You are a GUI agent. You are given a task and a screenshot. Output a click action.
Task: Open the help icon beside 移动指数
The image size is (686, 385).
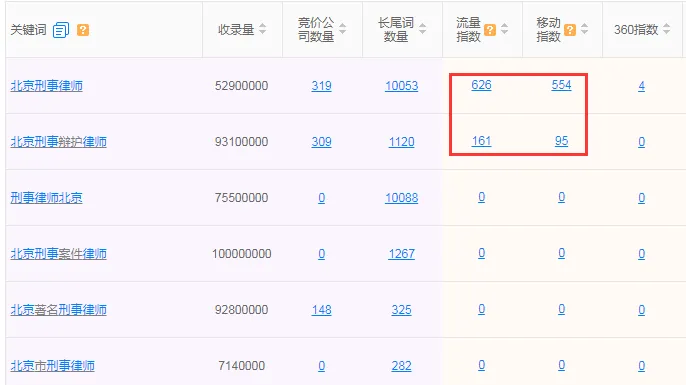[x=570, y=30]
